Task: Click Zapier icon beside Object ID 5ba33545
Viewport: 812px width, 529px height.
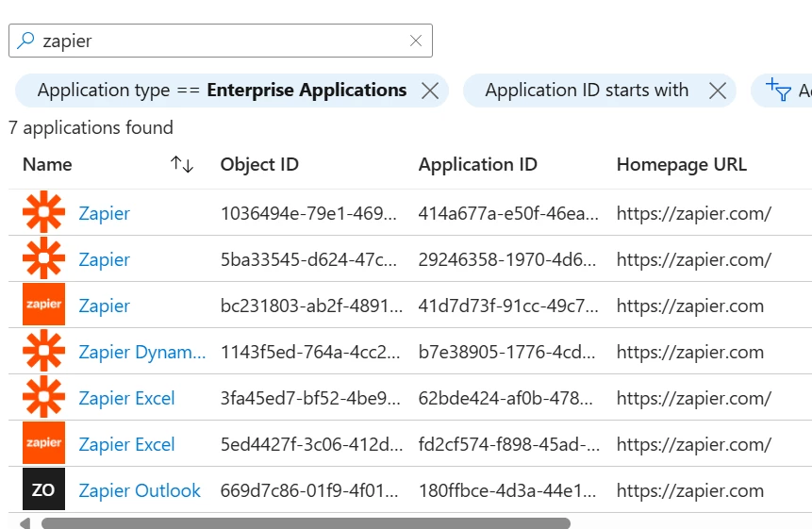Action: (x=44, y=257)
